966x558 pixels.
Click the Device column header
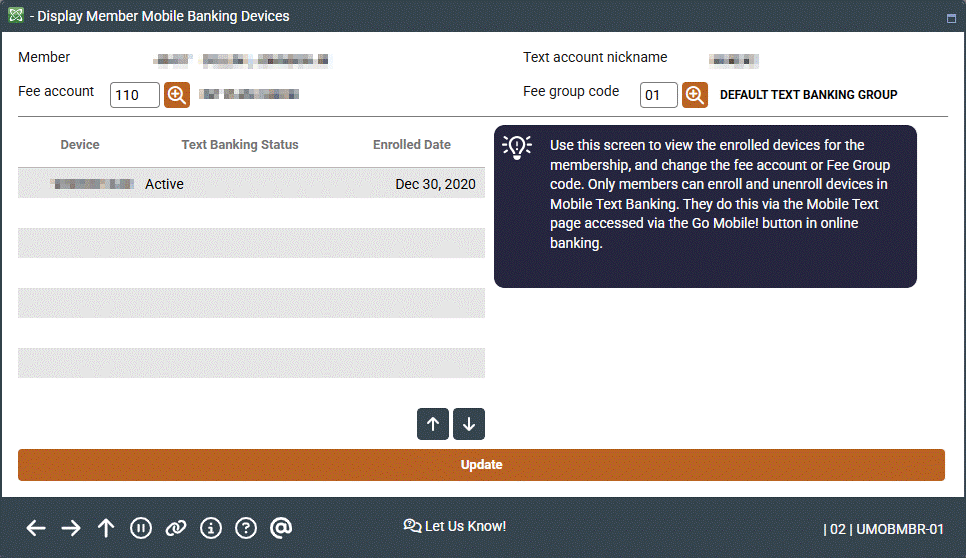coord(80,145)
